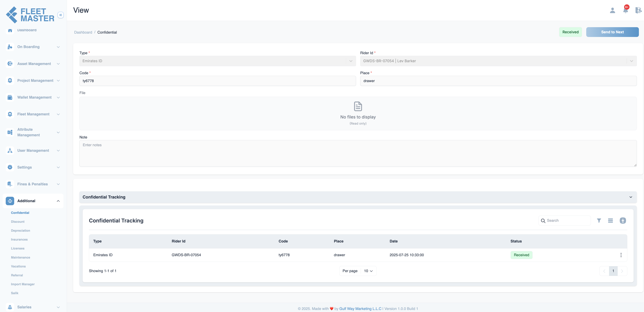
Task: Open notifications bell icon
Action: pos(626,10)
